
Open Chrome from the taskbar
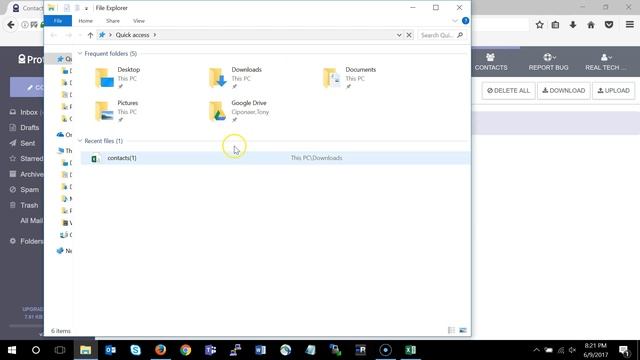pos(186,350)
